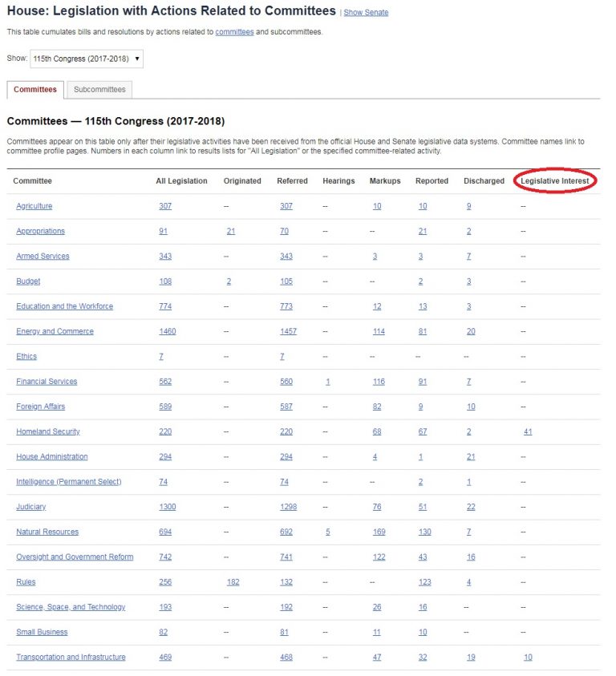616x676 pixels.
Task: Open Energy and Commerce committee page
Action: [x=55, y=331]
